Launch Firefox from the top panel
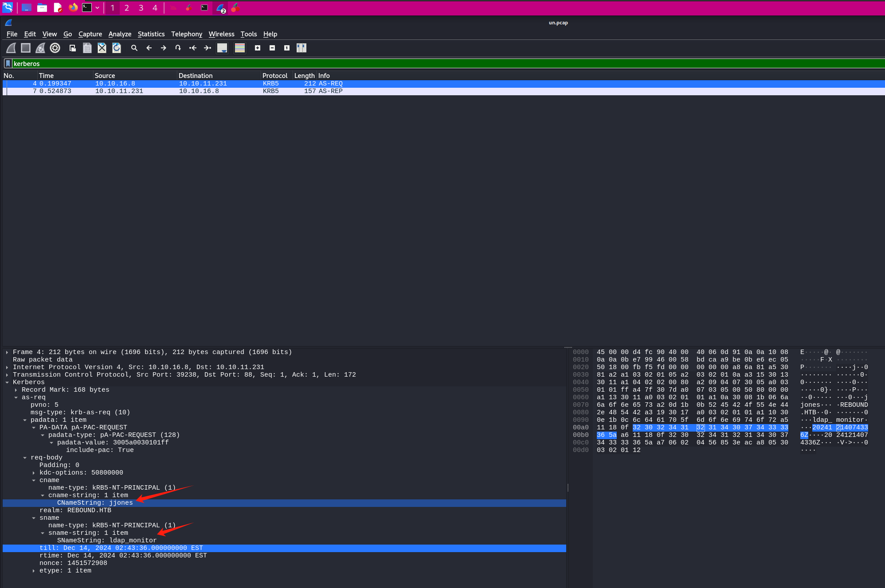 click(x=73, y=8)
